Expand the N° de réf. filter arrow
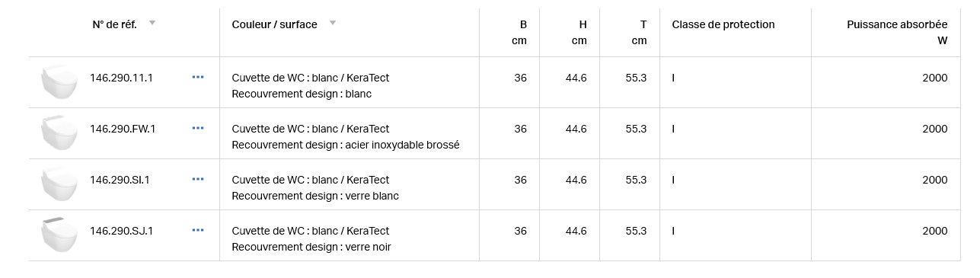The height and width of the screenshot is (278, 980). tap(152, 23)
